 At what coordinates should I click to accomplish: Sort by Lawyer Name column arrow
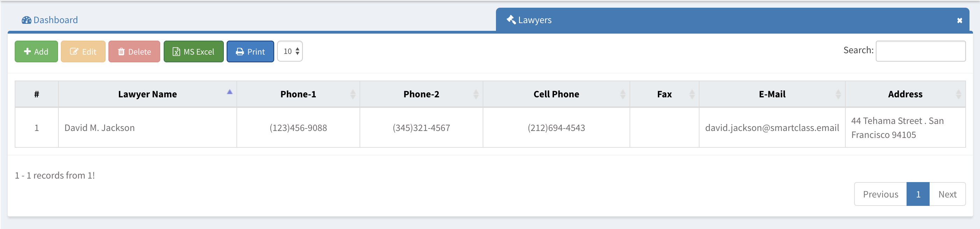pyautogui.click(x=229, y=92)
